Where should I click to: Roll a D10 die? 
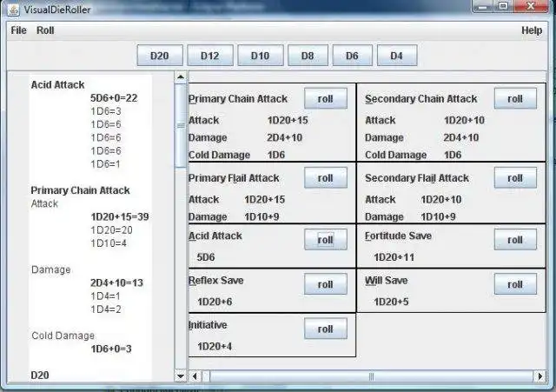pyautogui.click(x=261, y=56)
